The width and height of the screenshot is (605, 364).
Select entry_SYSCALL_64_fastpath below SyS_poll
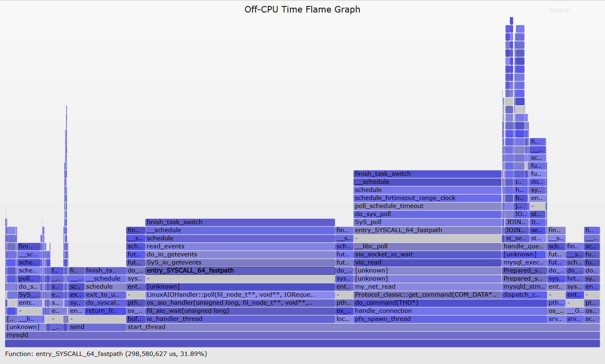(428, 230)
